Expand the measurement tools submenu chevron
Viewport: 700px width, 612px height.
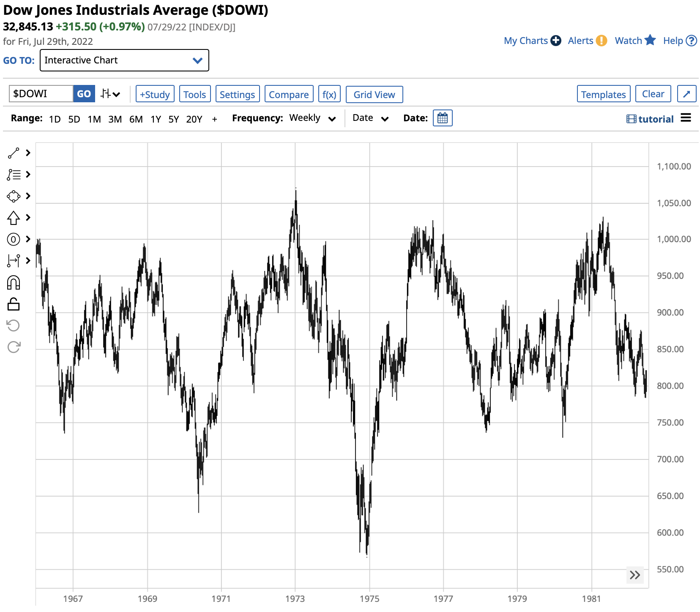pos(28,261)
